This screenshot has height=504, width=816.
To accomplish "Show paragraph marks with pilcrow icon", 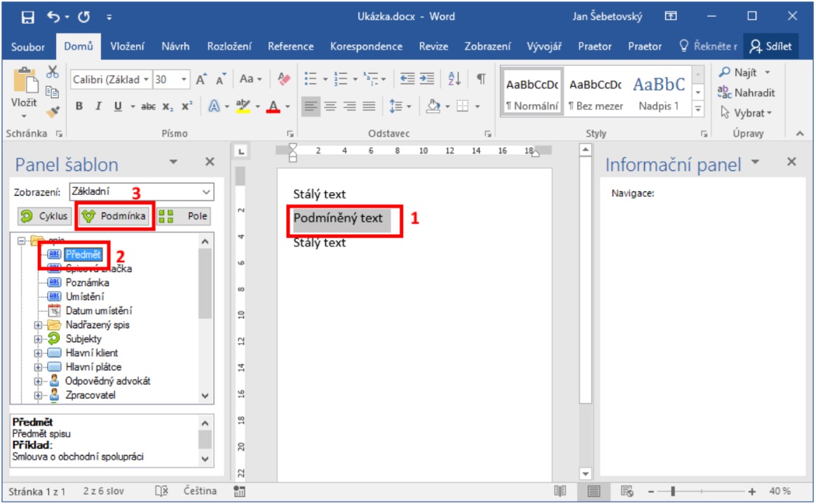I will tap(481, 79).
